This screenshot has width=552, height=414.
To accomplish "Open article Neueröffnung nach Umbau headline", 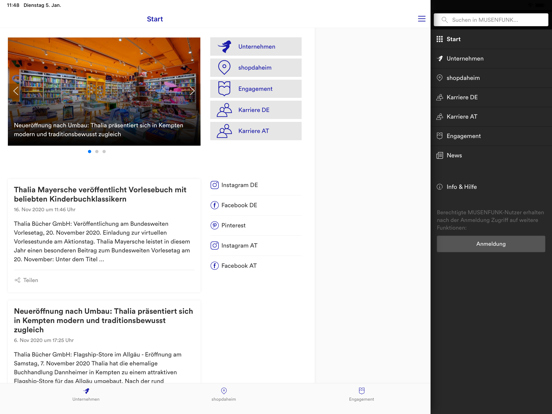I will [x=104, y=320].
